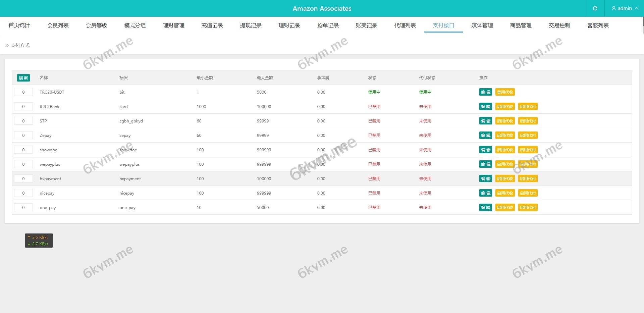Viewport: 644px width, 313px height.
Task: Edit the Zepay payment method
Action: (x=485, y=136)
